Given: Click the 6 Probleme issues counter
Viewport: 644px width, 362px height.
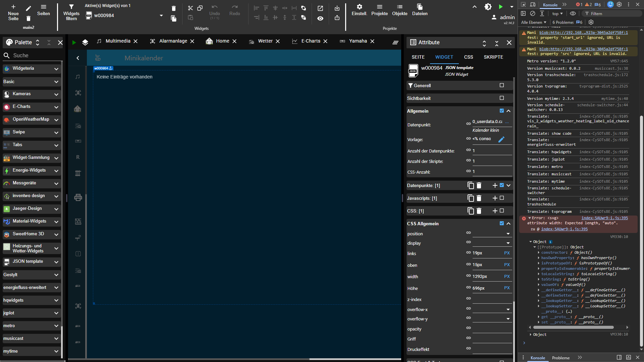Looking at the screenshot, I should click(567, 22).
